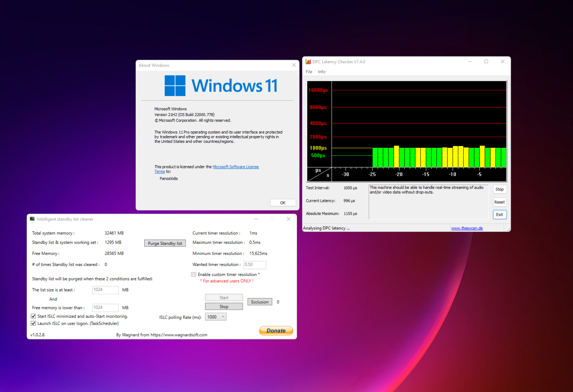Image resolution: width=573 pixels, height=392 pixels.
Task: Click the free memory is lower than field
Action: (x=105, y=308)
